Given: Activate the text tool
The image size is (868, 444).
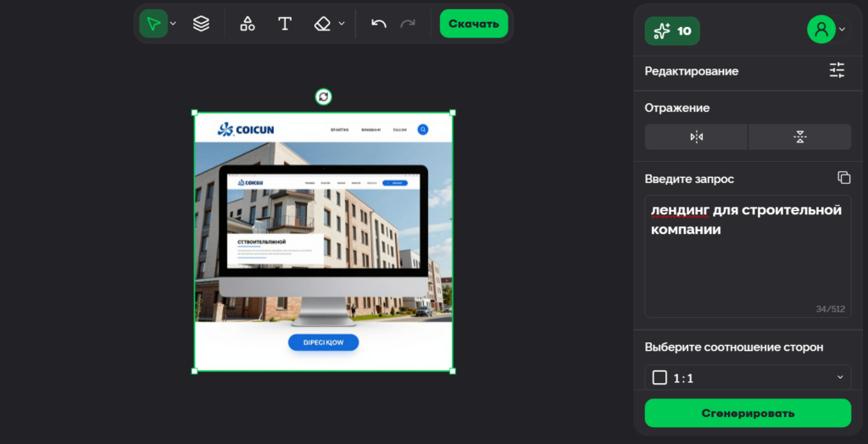Looking at the screenshot, I should (285, 24).
